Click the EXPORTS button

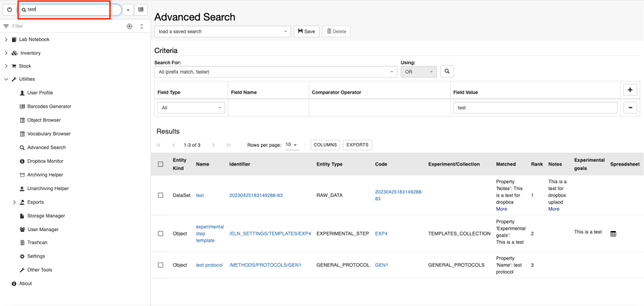pyautogui.click(x=357, y=145)
